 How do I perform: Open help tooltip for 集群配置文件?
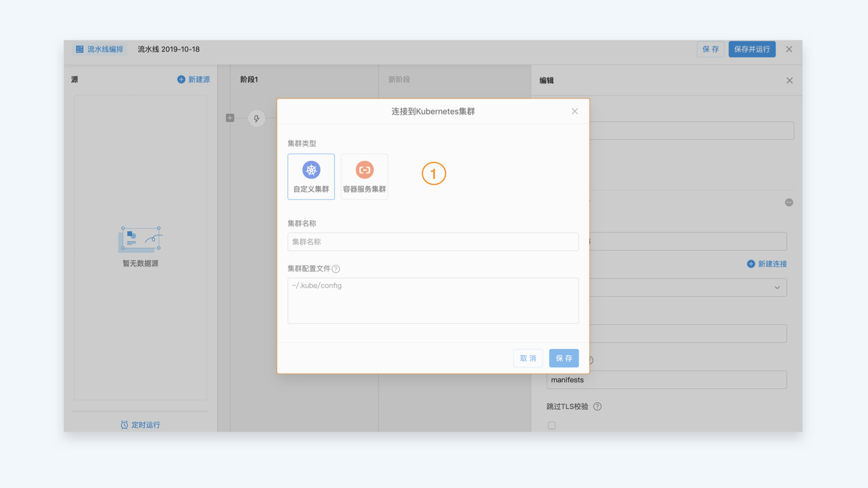point(336,269)
